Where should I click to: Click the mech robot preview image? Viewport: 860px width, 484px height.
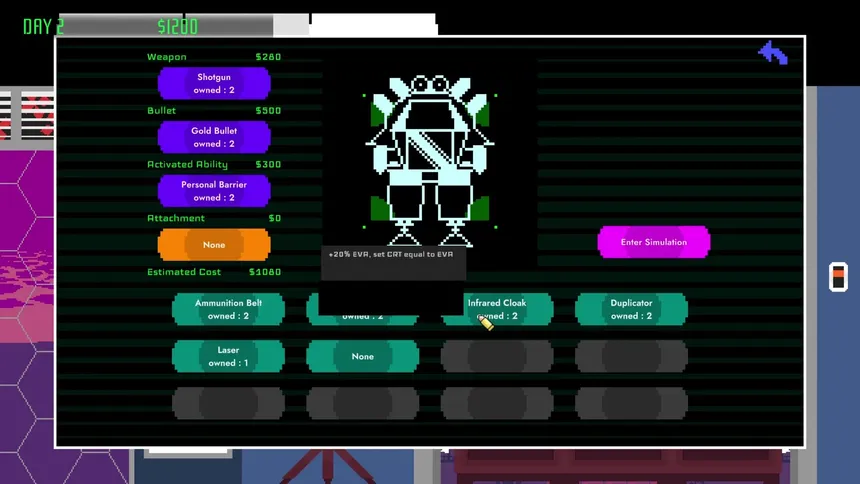point(429,160)
